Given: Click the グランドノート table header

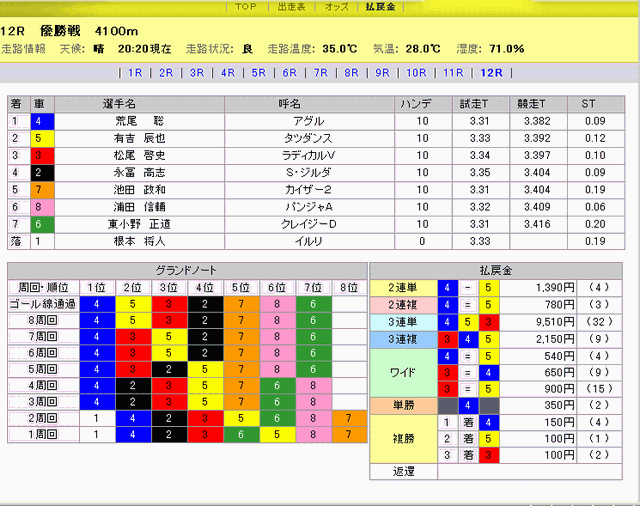Looking at the screenshot, I should tap(187, 270).
